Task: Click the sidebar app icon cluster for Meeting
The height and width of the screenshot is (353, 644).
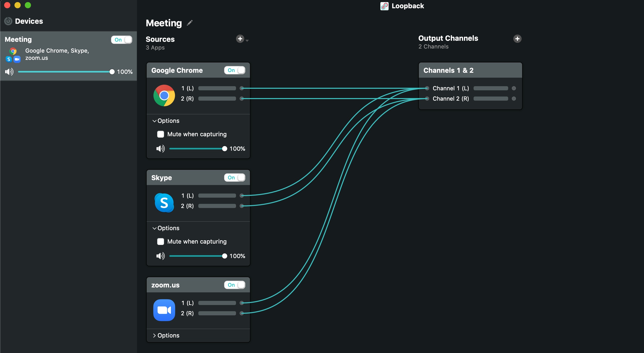Action: (x=13, y=55)
